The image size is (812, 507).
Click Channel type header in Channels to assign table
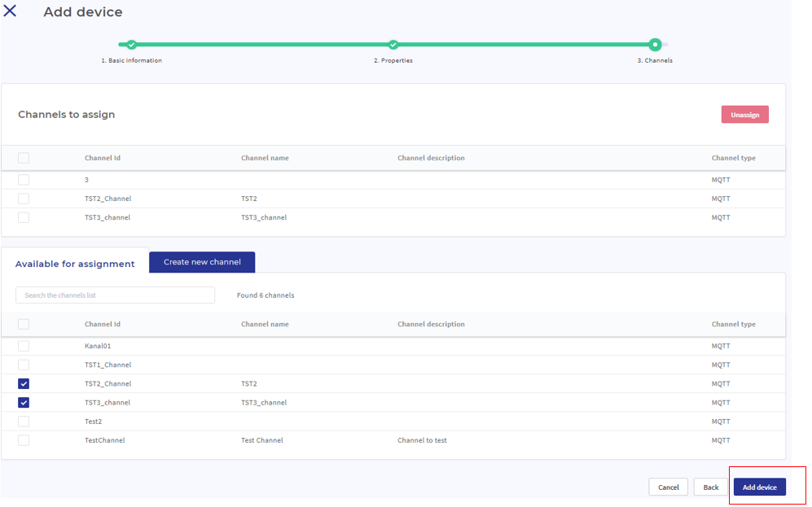coord(733,158)
